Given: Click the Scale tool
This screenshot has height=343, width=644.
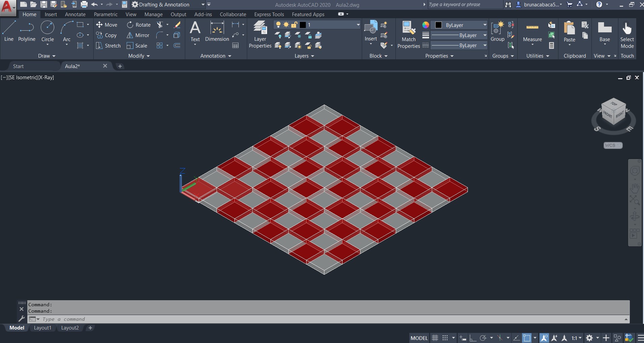Looking at the screenshot, I should (x=137, y=45).
